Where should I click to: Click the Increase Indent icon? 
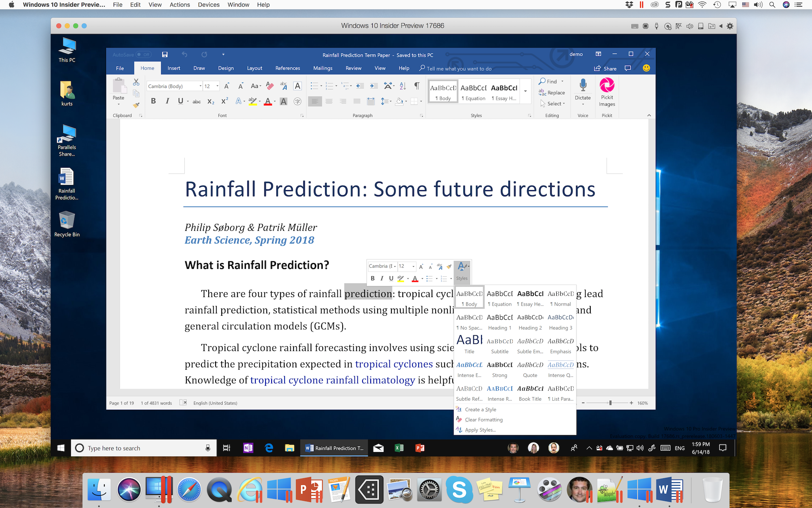[374, 86]
